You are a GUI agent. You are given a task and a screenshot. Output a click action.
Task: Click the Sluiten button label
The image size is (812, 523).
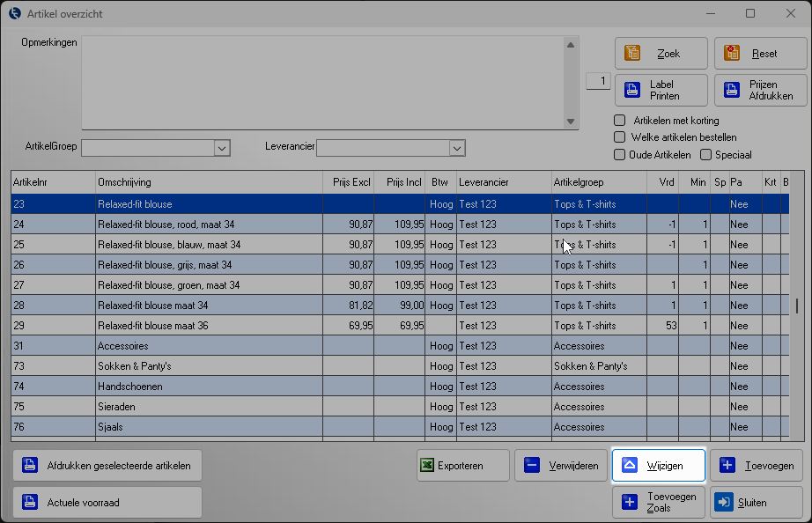click(752, 502)
